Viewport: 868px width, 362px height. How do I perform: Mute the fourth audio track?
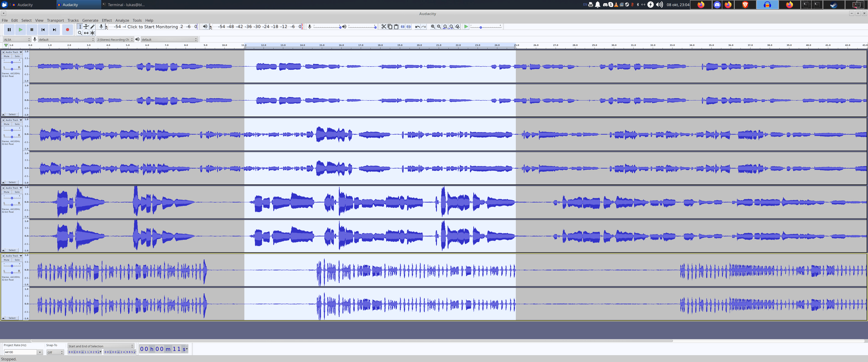pos(6,260)
